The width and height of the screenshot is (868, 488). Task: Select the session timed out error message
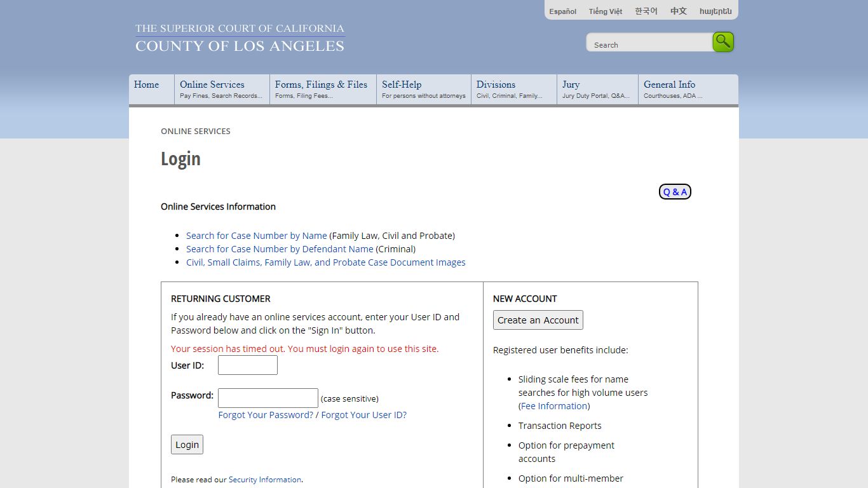coord(305,349)
